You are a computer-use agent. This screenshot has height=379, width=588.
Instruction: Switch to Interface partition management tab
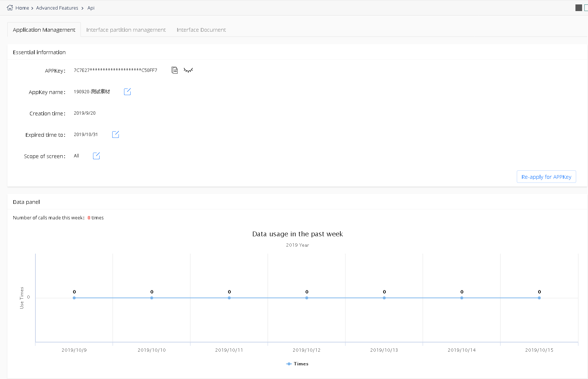click(126, 30)
